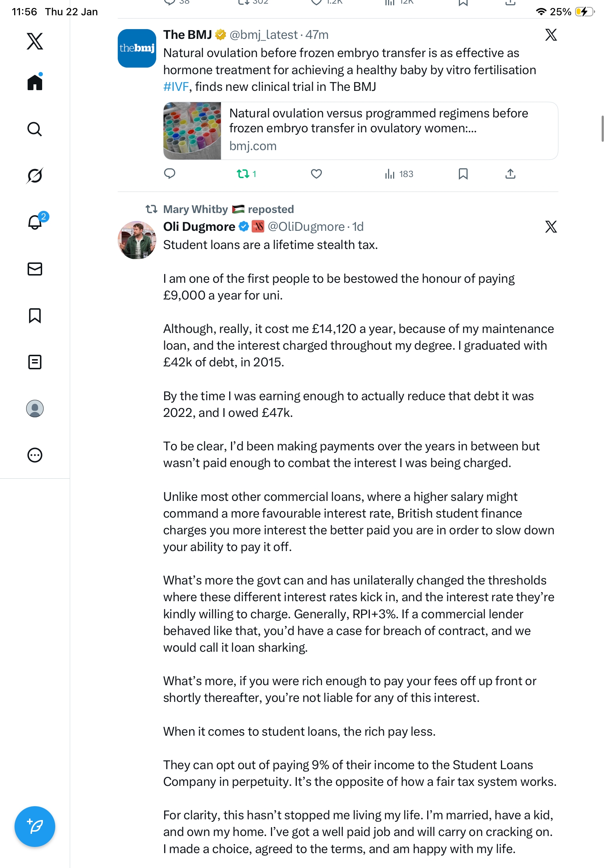Reply to The BMJ post
This screenshot has height=868, width=606.
170,174
